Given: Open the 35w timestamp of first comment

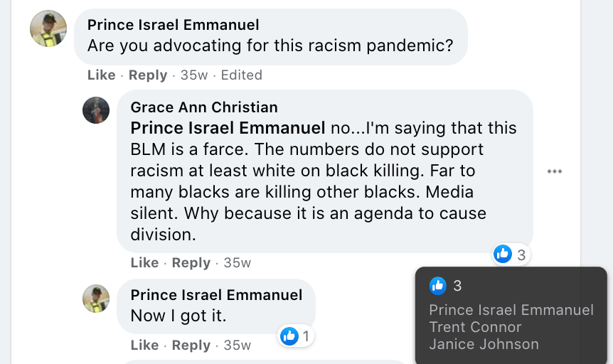Looking at the screenshot, I should pos(193,75).
